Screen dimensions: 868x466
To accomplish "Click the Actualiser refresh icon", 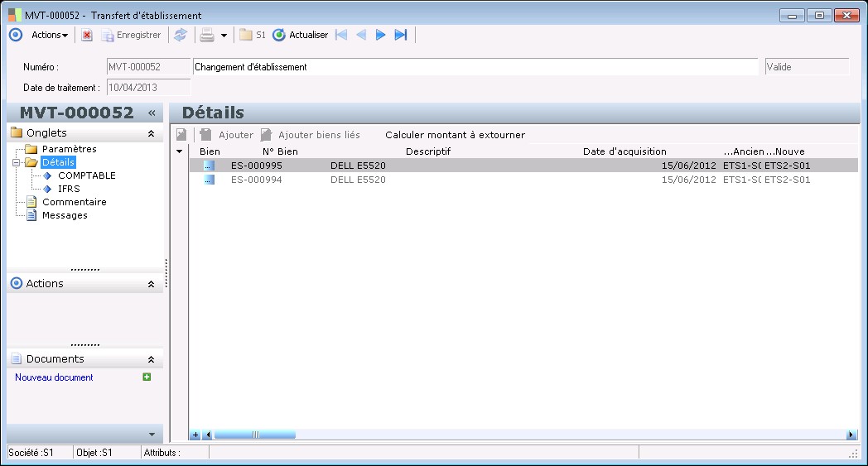I will 279,35.
